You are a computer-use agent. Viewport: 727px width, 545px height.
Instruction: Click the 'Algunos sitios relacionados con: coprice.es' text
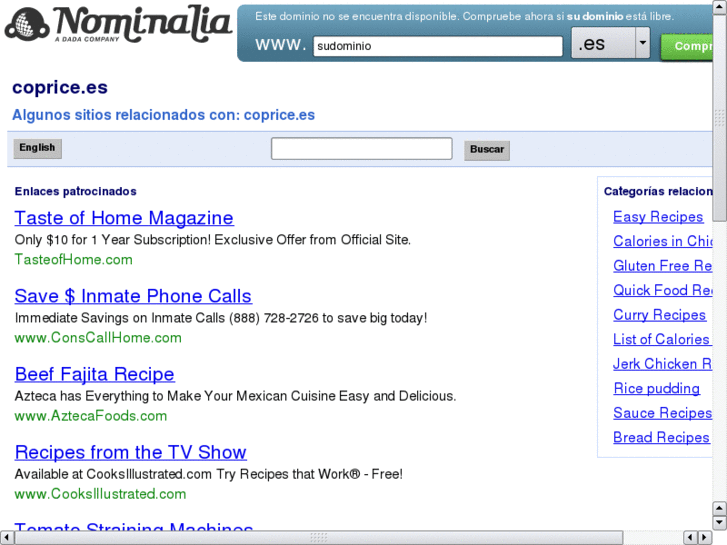coord(163,115)
